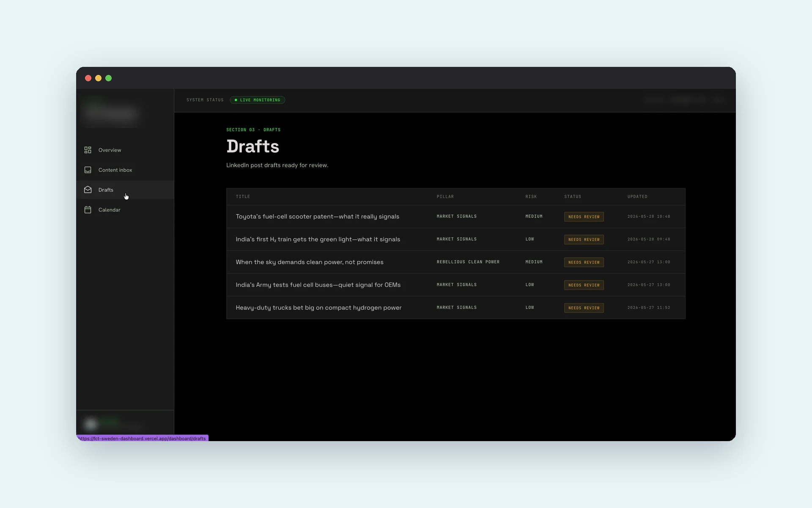Click Needs Review badge for Toyota draft

pyautogui.click(x=584, y=217)
